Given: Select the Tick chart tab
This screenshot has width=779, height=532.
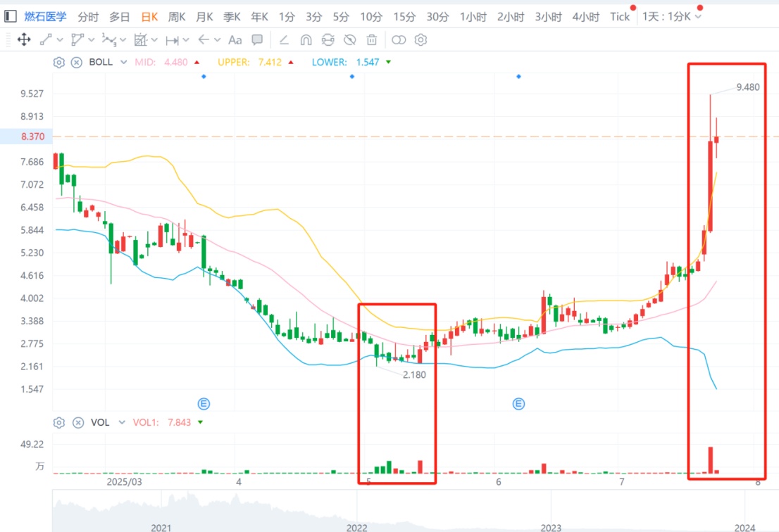Looking at the screenshot, I should point(620,17).
